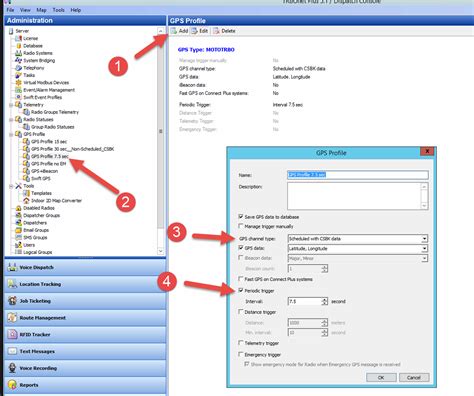Screen dimensions: 474x396
Task: Open Telephony node icon
Action: (19, 68)
